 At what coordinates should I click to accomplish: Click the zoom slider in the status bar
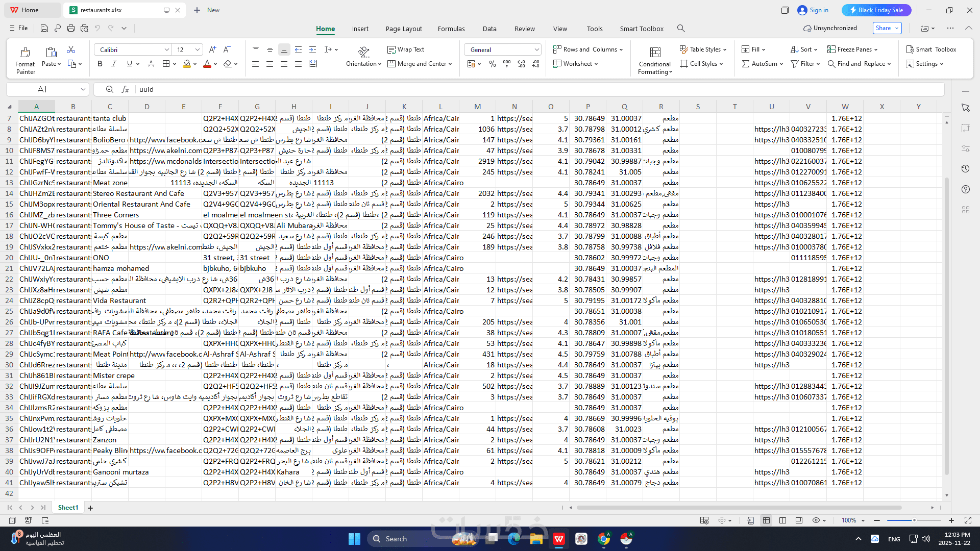point(914,520)
